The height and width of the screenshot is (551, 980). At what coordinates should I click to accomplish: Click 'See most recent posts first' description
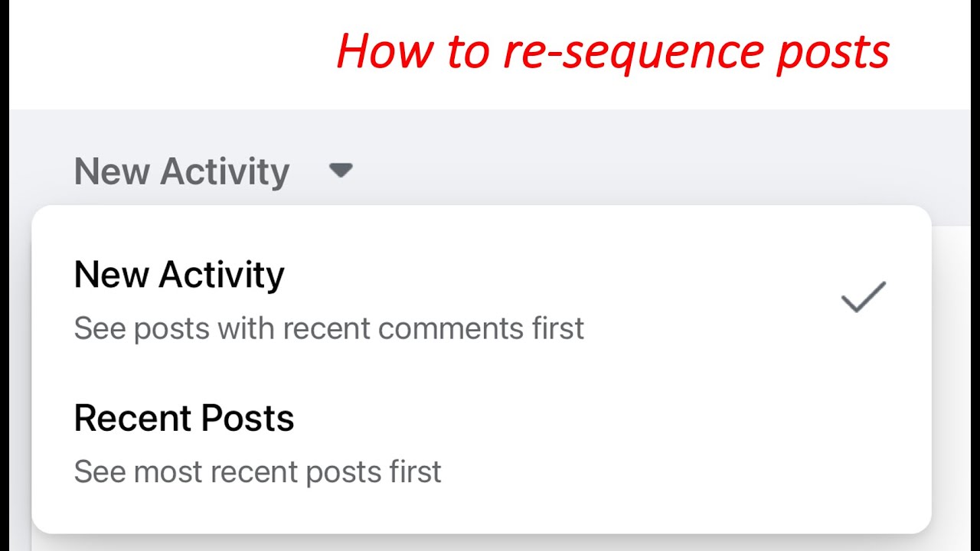coord(257,471)
